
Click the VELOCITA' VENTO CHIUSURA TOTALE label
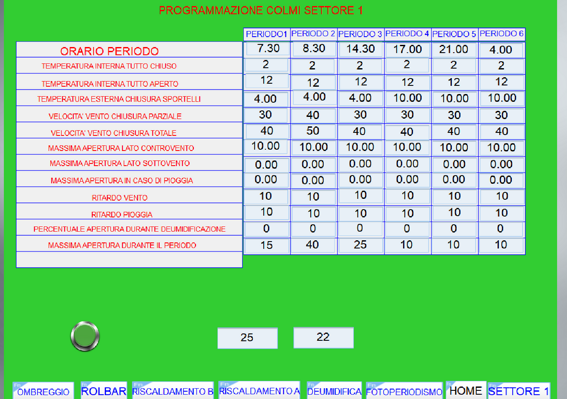point(114,133)
